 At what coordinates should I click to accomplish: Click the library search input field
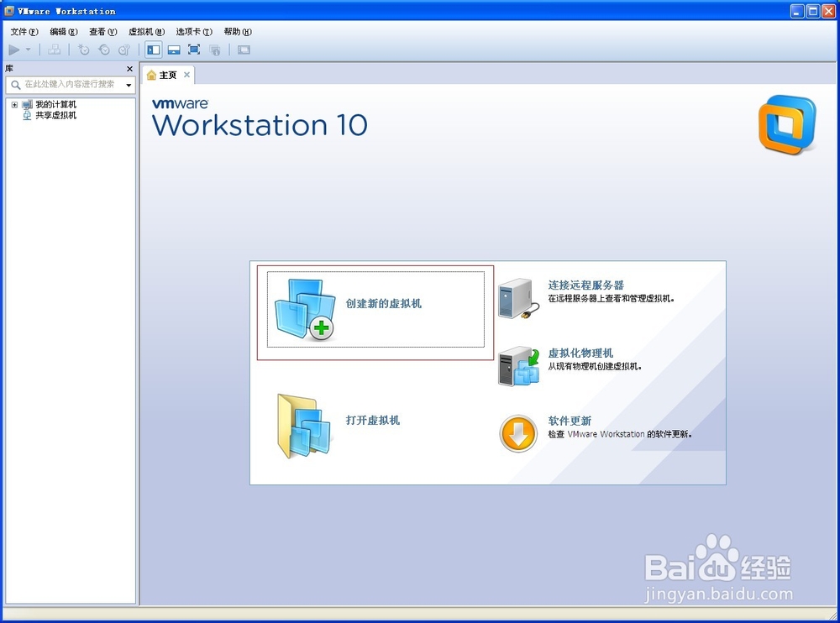tap(70, 84)
